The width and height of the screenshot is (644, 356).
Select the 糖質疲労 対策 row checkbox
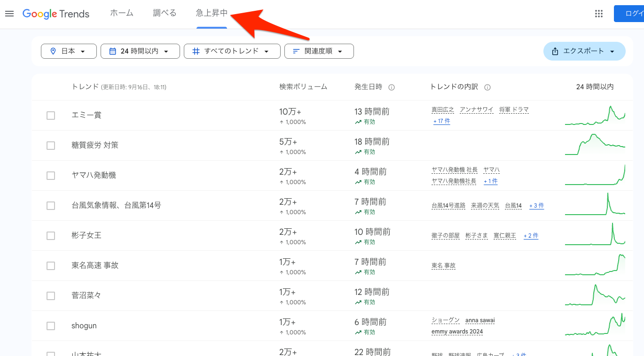coord(51,146)
